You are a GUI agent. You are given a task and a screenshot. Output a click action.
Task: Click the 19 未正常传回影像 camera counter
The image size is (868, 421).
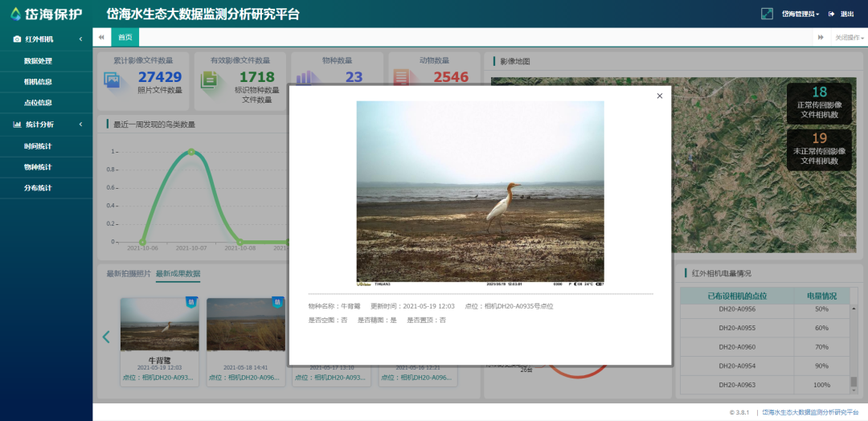tap(819, 150)
